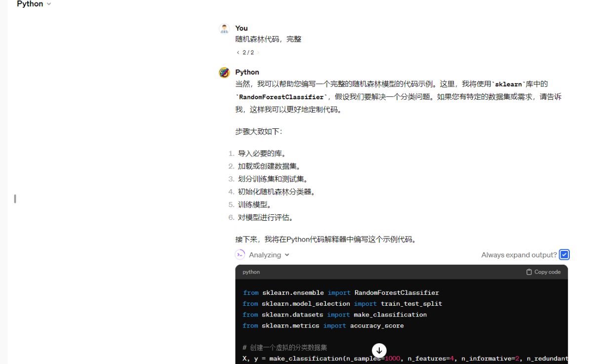This screenshot has width=597, height=364.
Task: Click the Analyzing status text
Action: click(x=265, y=255)
